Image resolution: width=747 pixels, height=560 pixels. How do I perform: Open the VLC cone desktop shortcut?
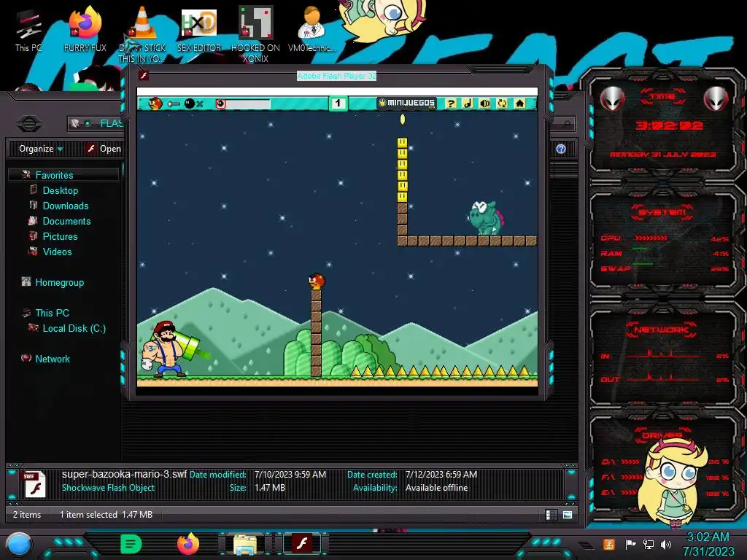coord(142,34)
